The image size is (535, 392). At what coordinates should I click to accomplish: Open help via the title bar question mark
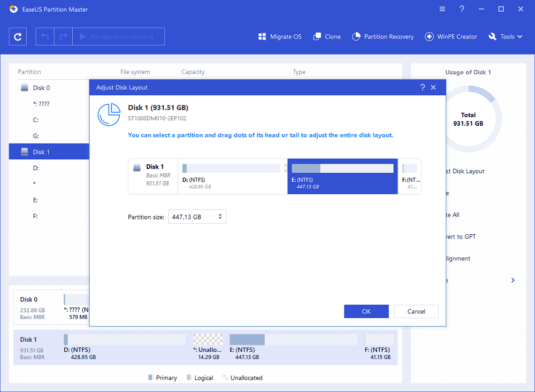(x=461, y=9)
